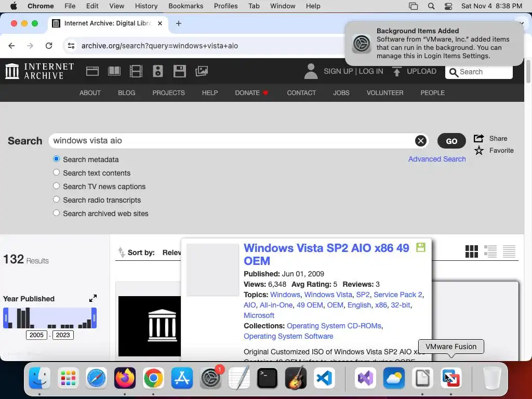This screenshot has height=399, width=532.
Task: Select Search archived web sites option
Action: click(56, 213)
